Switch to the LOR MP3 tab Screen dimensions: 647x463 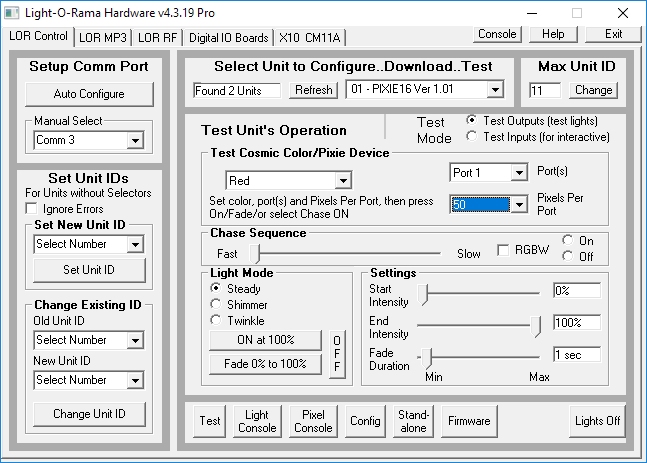(103, 37)
